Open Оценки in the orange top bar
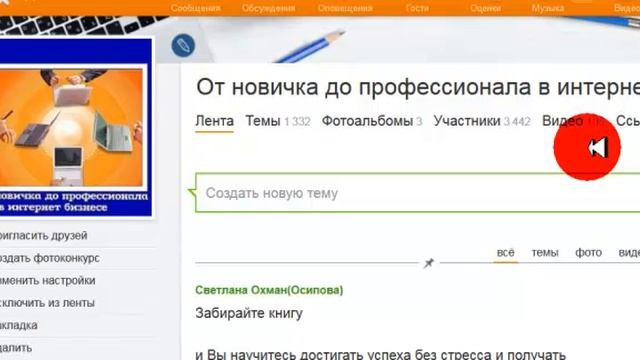The image size is (640, 360). [x=485, y=8]
